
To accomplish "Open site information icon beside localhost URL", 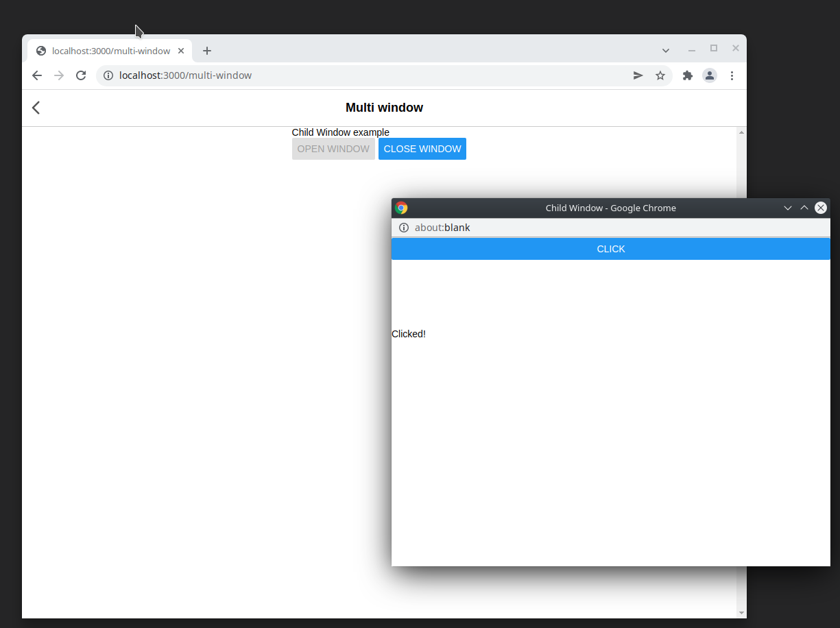I will [108, 75].
